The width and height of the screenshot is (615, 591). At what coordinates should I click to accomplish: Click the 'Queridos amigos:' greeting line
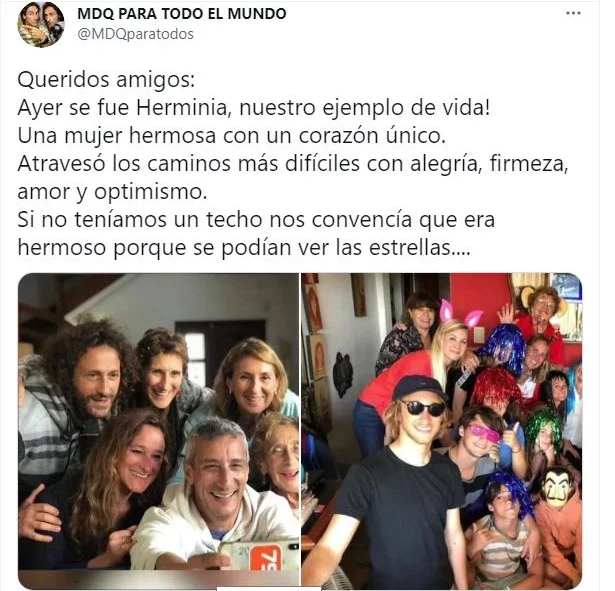pyautogui.click(x=106, y=80)
